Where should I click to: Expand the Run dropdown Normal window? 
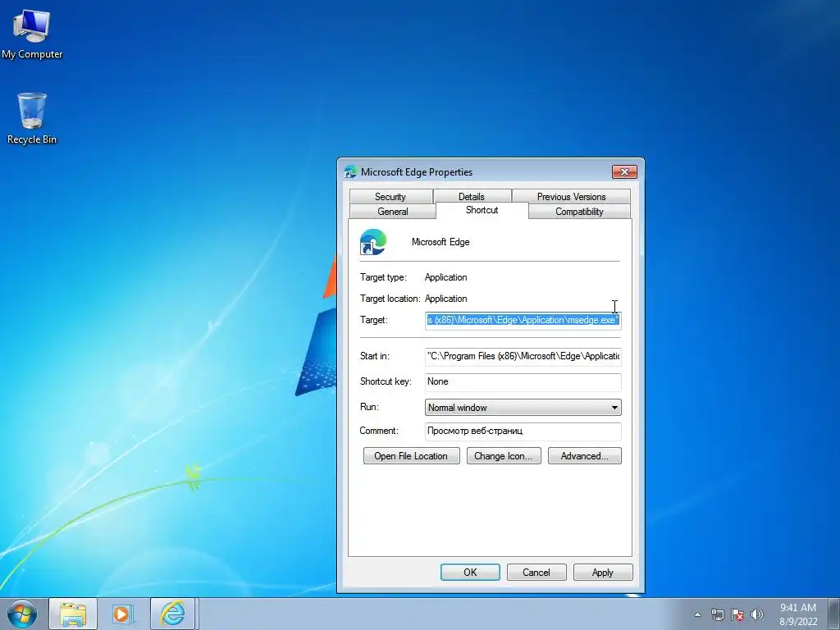click(523, 408)
